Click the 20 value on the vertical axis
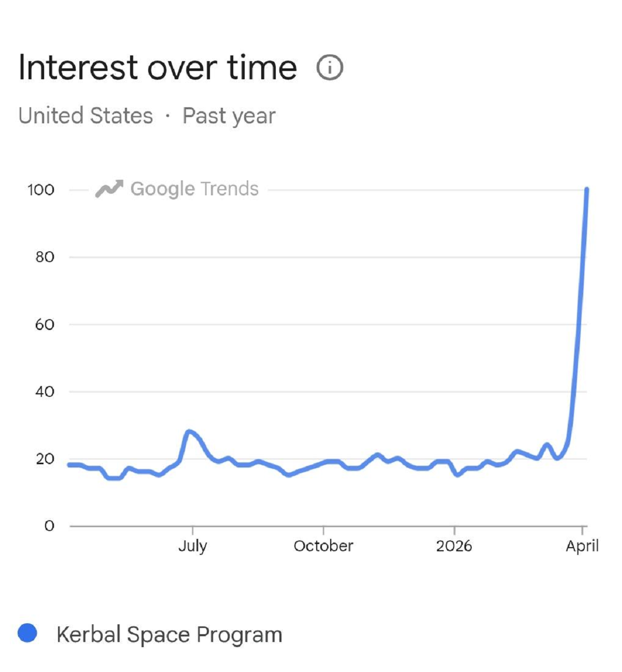This screenshot has height=672, width=622. (45, 459)
